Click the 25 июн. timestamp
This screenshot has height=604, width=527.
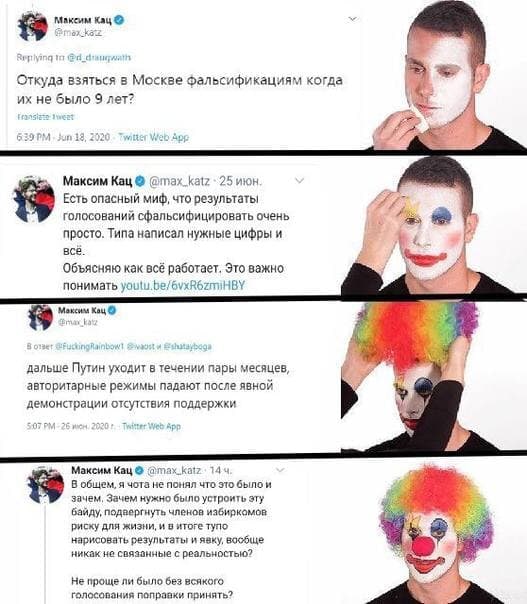241,180
